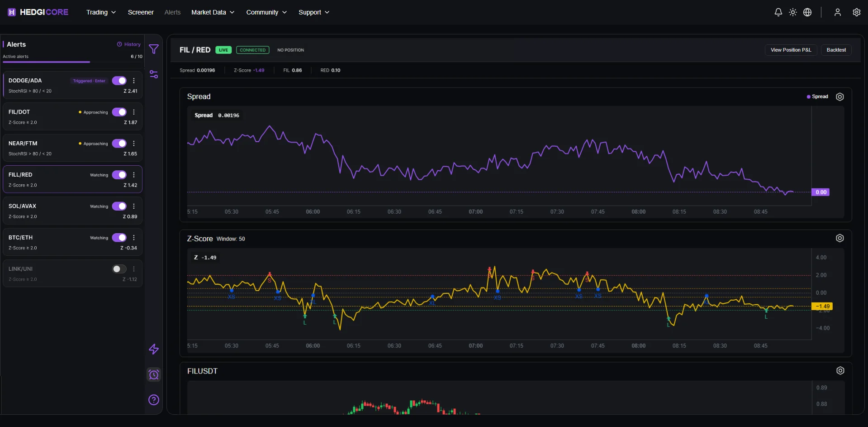The width and height of the screenshot is (868, 427).
Task: Open more options for FIL/DOT alert
Action: tap(134, 112)
